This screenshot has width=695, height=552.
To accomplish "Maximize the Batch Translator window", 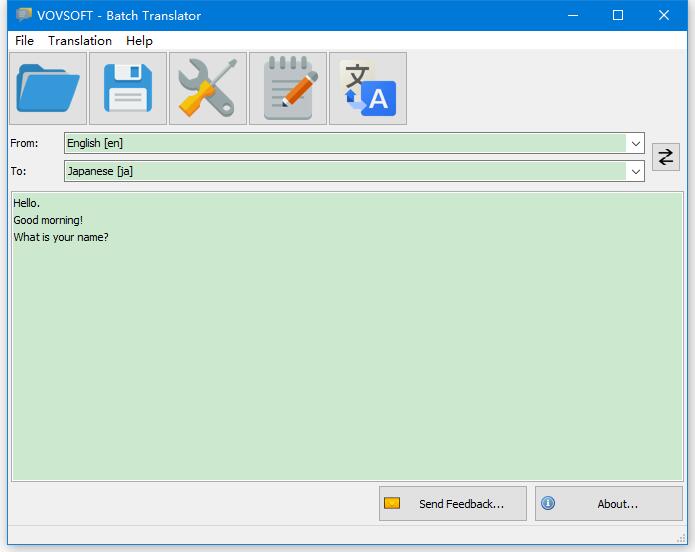I will tap(618, 15).
